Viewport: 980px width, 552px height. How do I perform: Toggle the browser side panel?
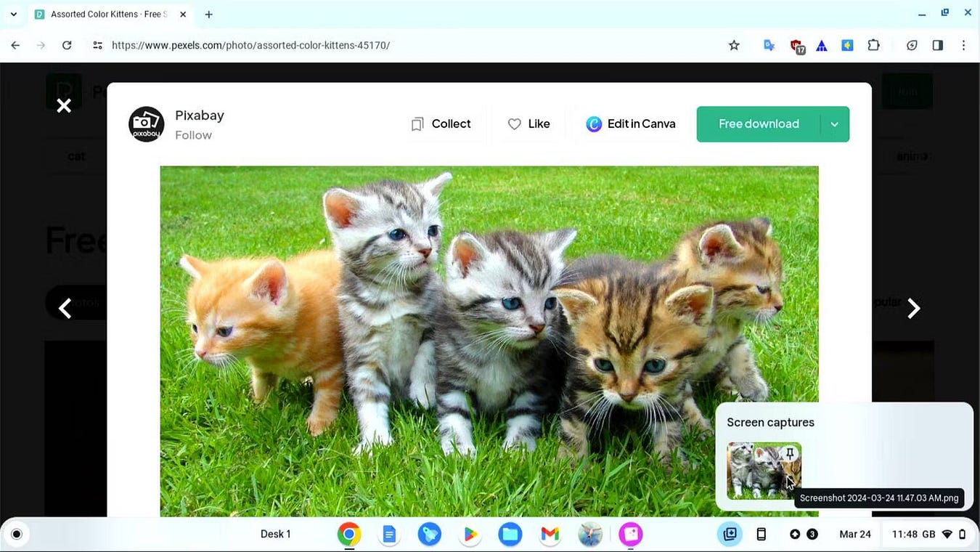click(x=937, y=45)
